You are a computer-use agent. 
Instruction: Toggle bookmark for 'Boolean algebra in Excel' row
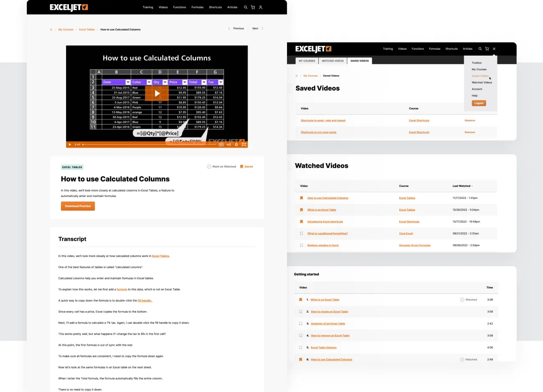point(301,245)
